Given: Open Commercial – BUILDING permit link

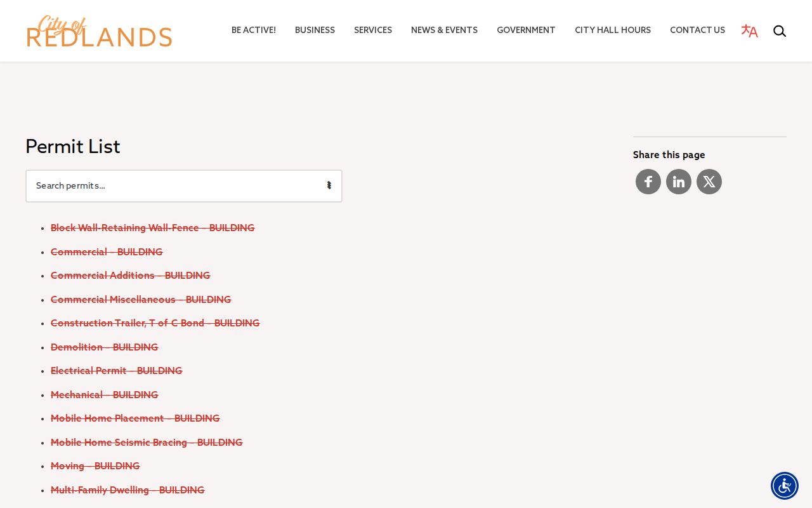Looking at the screenshot, I should pos(107,252).
